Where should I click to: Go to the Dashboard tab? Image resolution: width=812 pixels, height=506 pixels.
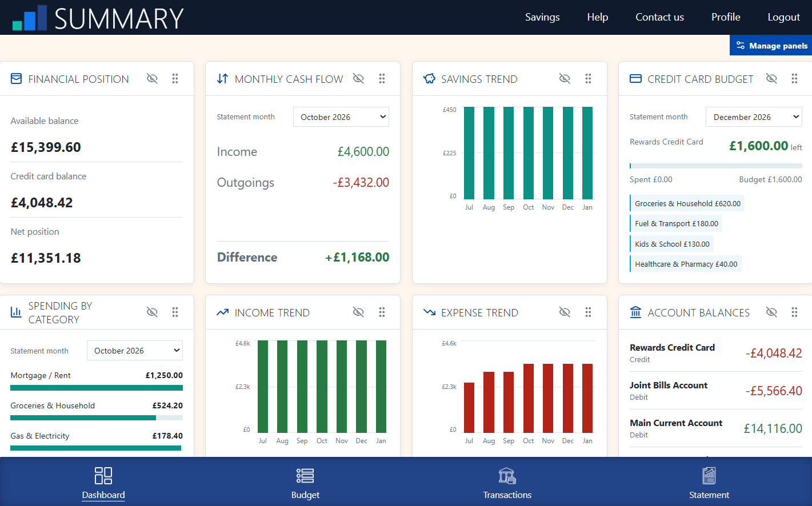(103, 483)
